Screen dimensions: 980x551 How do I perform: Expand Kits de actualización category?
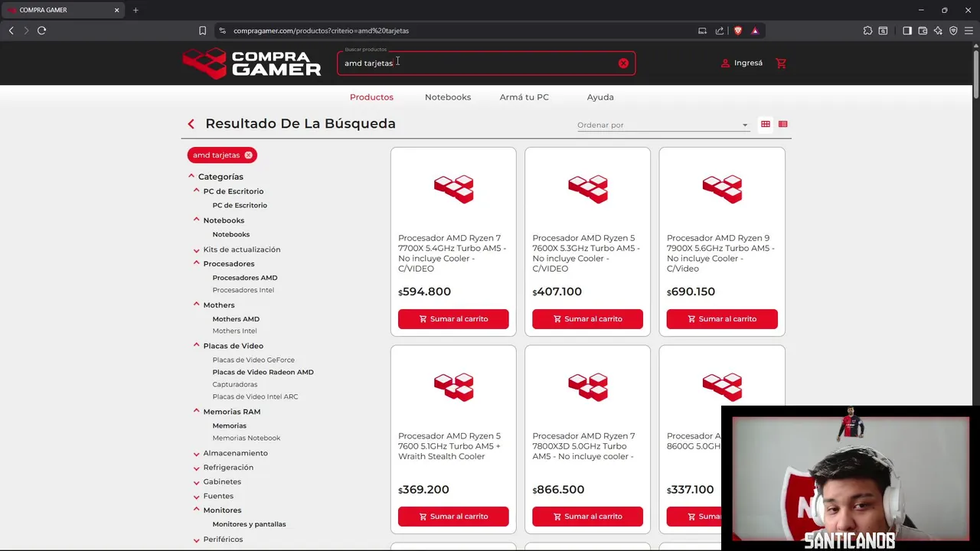(x=197, y=249)
